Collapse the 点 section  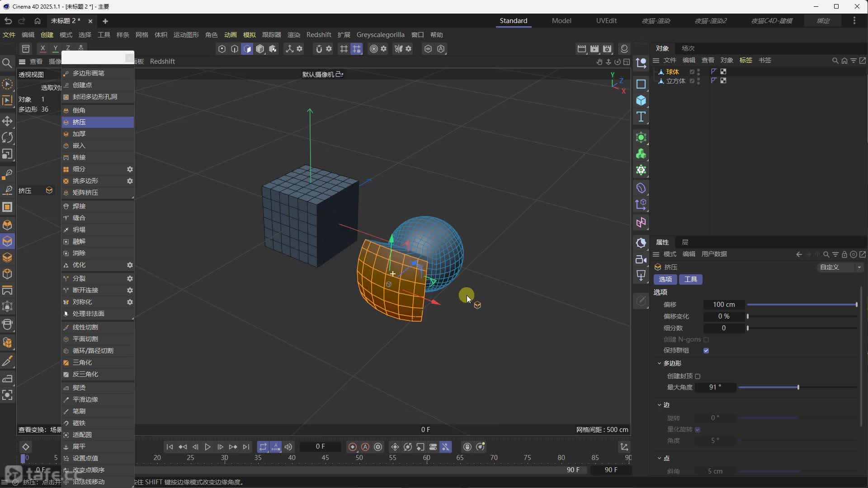click(x=659, y=458)
